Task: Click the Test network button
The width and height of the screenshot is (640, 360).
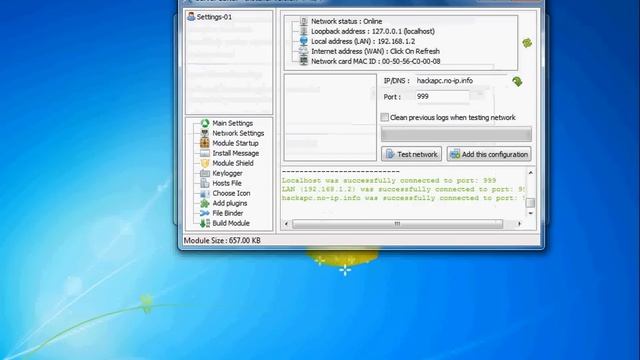Action: point(411,154)
